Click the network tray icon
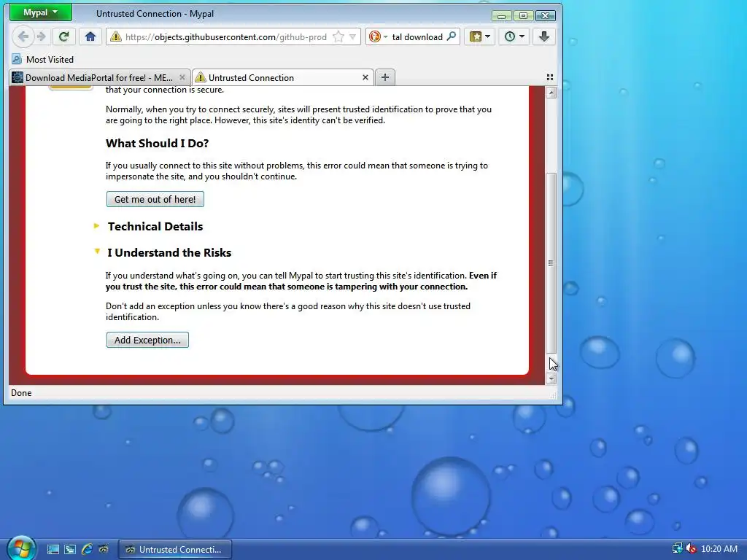 [x=678, y=548]
